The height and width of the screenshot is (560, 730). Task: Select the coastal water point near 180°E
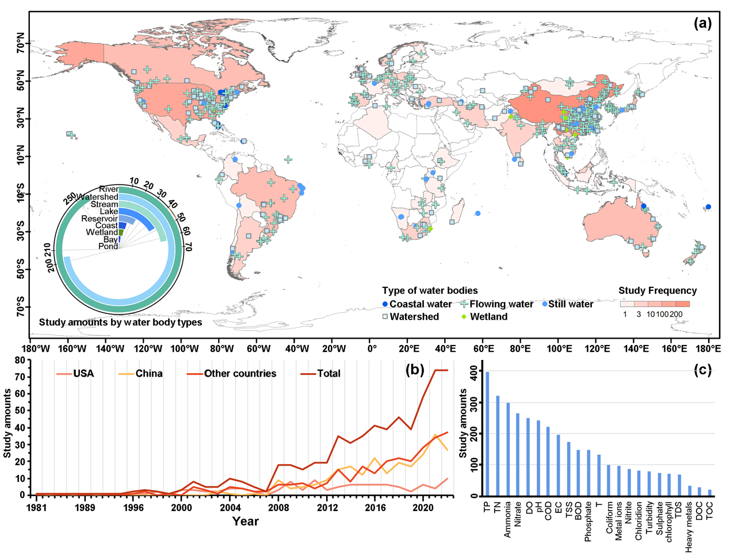(x=709, y=206)
